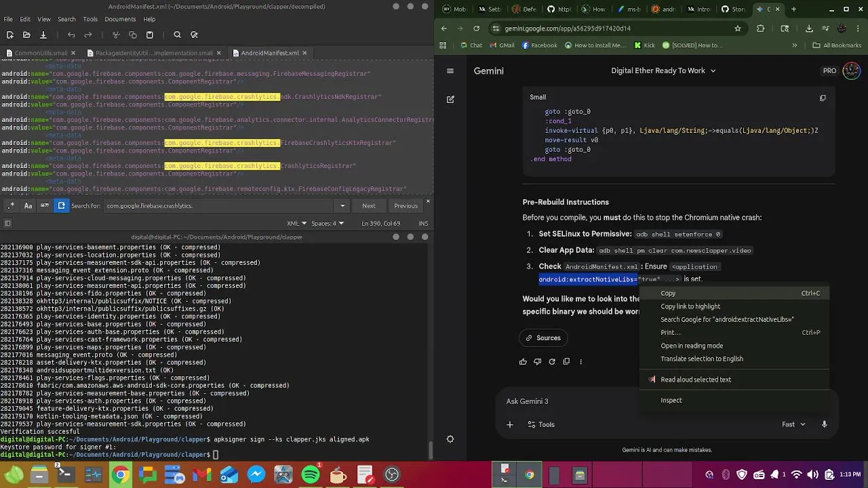Copy selection using editor toolbar icon
Viewport: 868px width, 488px height.
coord(133,35)
